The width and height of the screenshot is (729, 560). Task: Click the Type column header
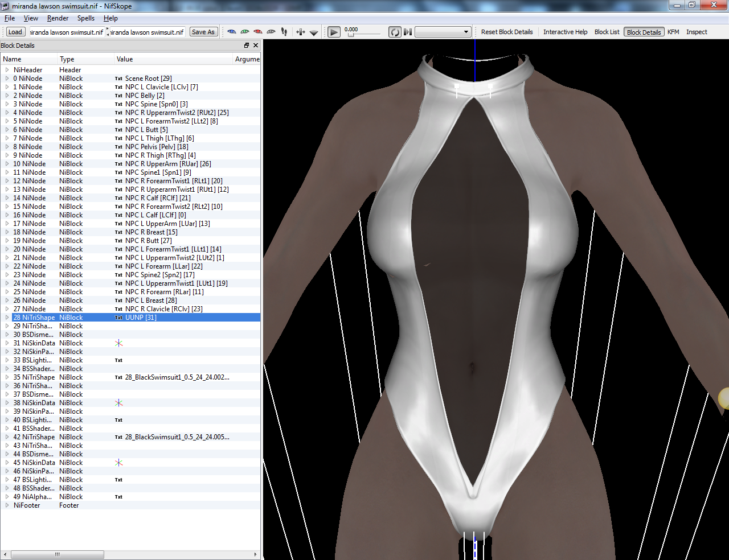point(86,59)
